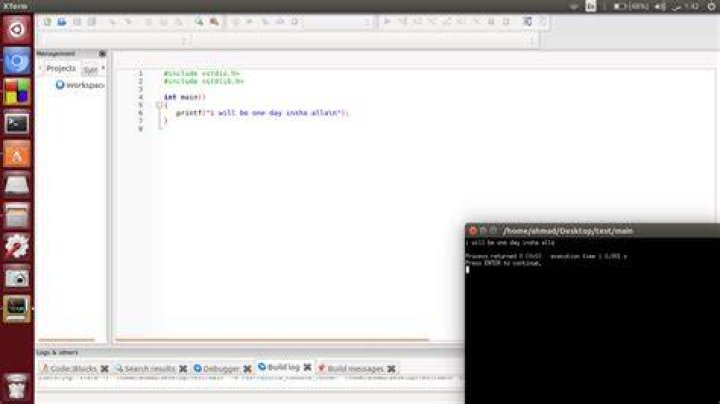This screenshot has width=720, height=404.
Task: Open Replace using the toolbar icon
Action: [x=214, y=22]
